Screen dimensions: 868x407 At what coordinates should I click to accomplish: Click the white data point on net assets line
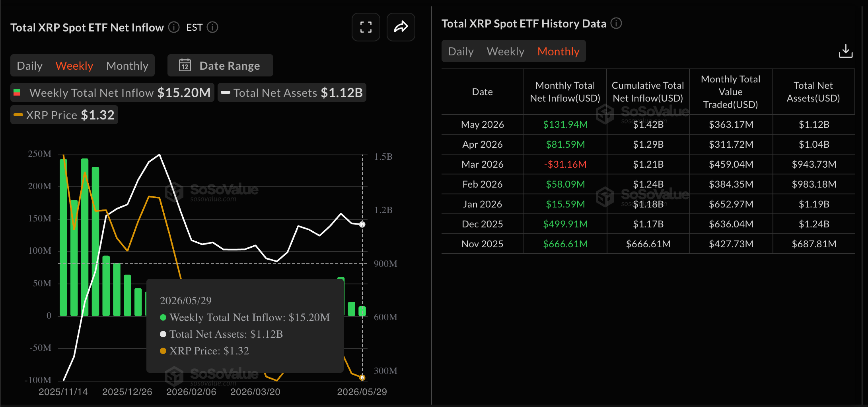click(362, 225)
